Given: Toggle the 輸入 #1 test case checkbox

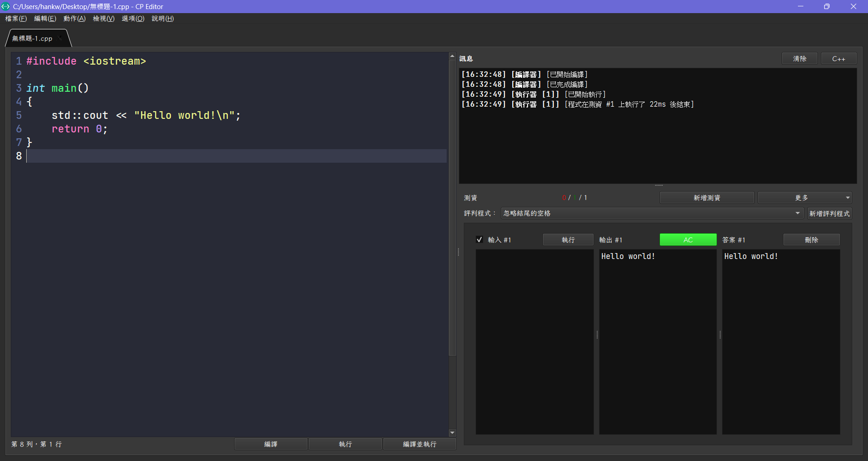Looking at the screenshot, I should click(x=480, y=240).
